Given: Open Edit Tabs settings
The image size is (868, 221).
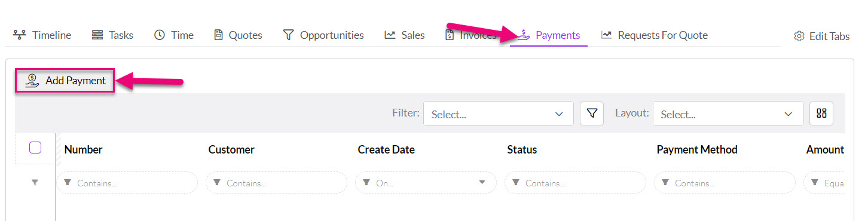Looking at the screenshot, I should pyautogui.click(x=821, y=36).
